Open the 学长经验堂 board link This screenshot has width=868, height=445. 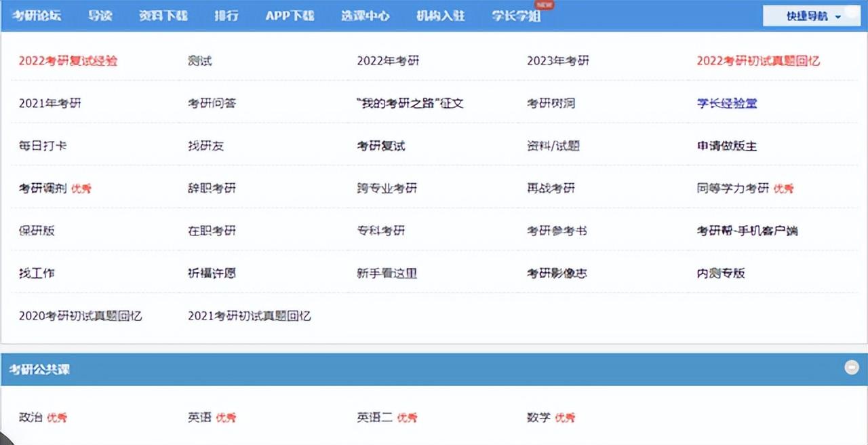(727, 103)
